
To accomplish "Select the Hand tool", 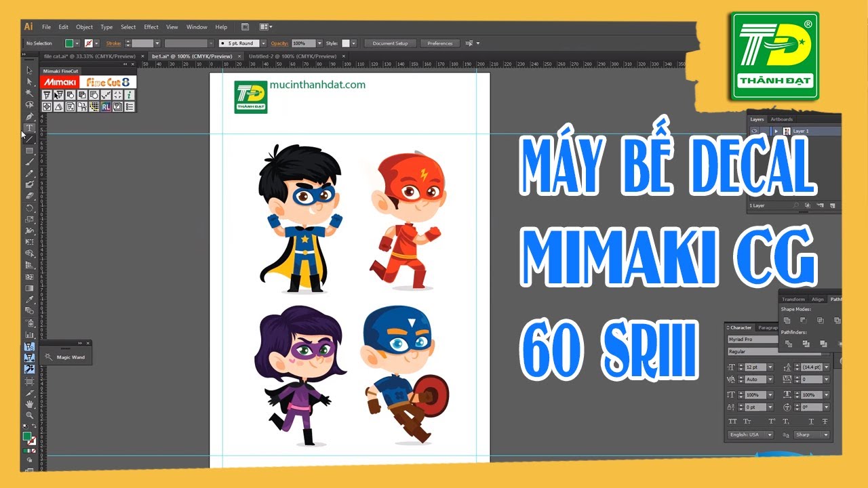I will click(29, 404).
